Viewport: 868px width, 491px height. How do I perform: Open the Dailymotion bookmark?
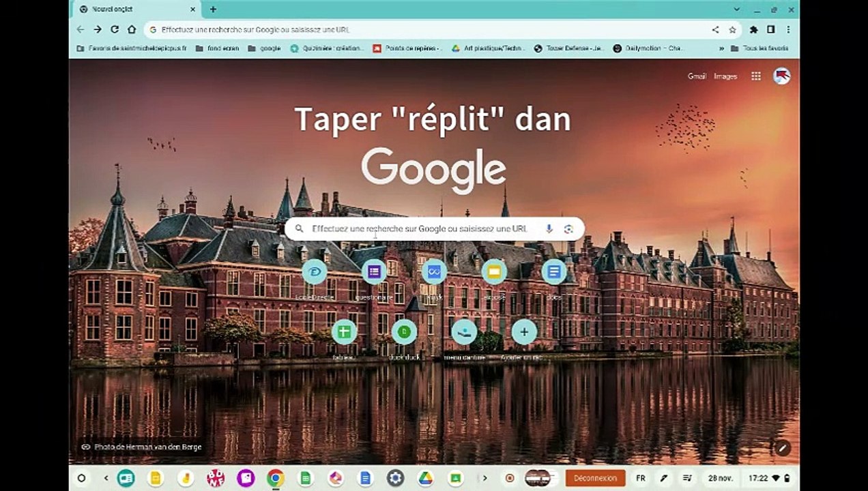[x=648, y=48]
